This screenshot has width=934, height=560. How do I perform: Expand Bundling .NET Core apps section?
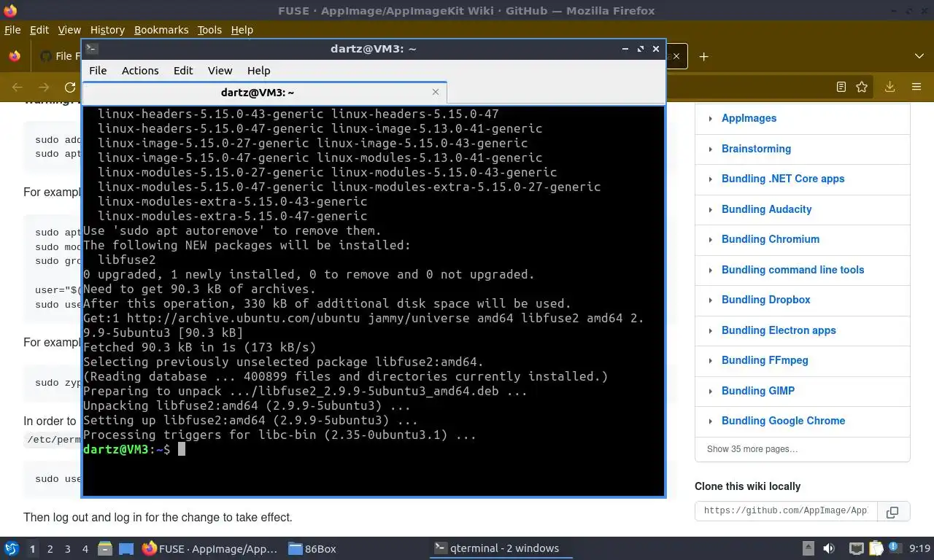point(710,179)
